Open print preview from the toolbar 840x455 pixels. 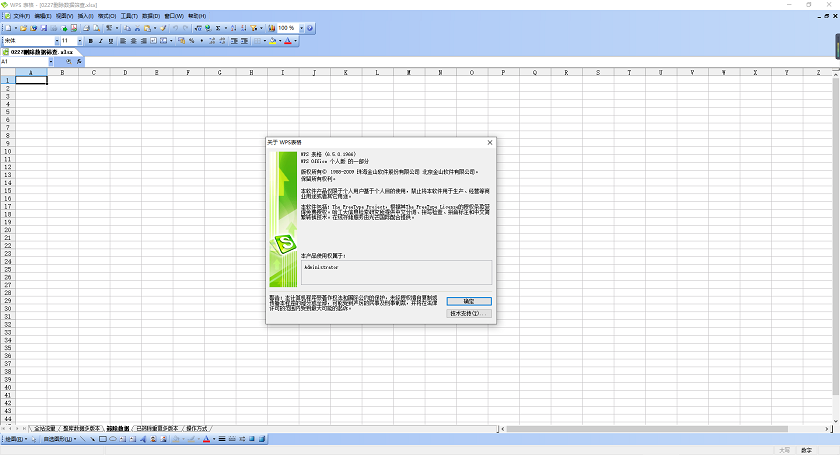[x=96, y=28]
